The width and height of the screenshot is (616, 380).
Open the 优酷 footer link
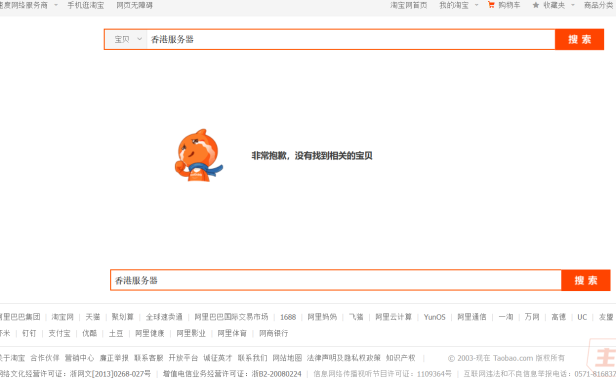coord(90,333)
